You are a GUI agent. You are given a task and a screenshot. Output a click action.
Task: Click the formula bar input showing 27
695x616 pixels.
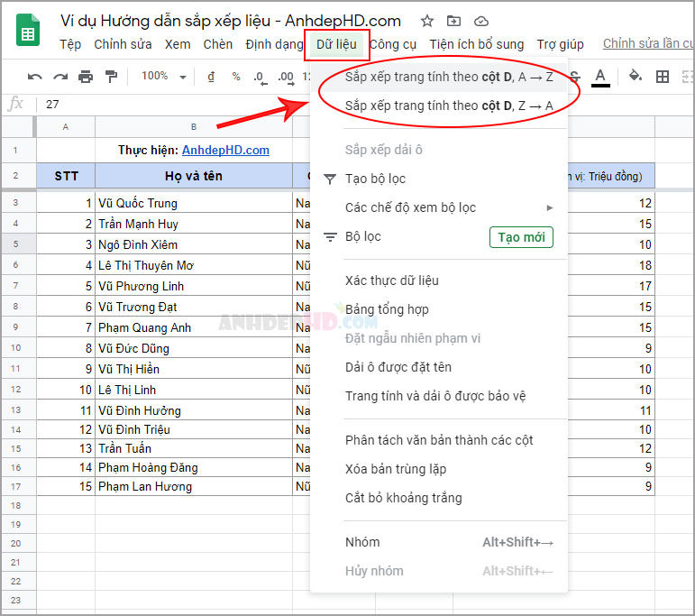pyautogui.click(x=173, y=105)
